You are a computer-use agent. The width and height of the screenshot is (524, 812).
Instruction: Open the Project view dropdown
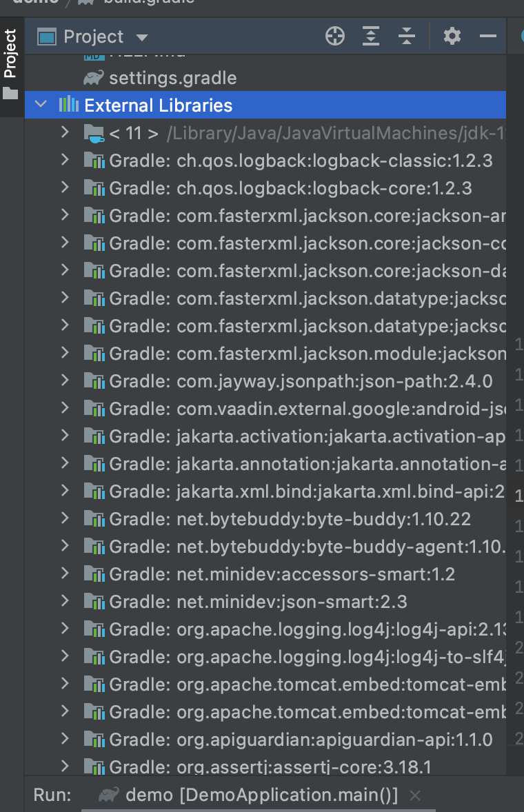(x=142, y=37)
